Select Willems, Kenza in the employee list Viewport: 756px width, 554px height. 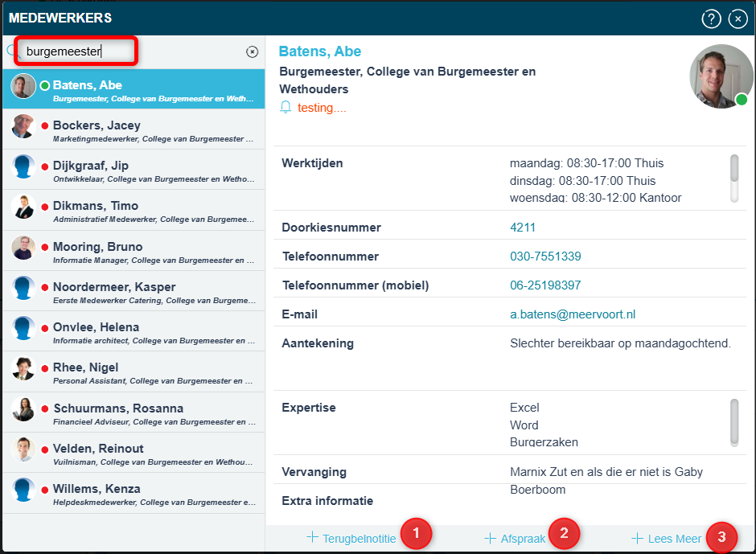pos(134,493)
